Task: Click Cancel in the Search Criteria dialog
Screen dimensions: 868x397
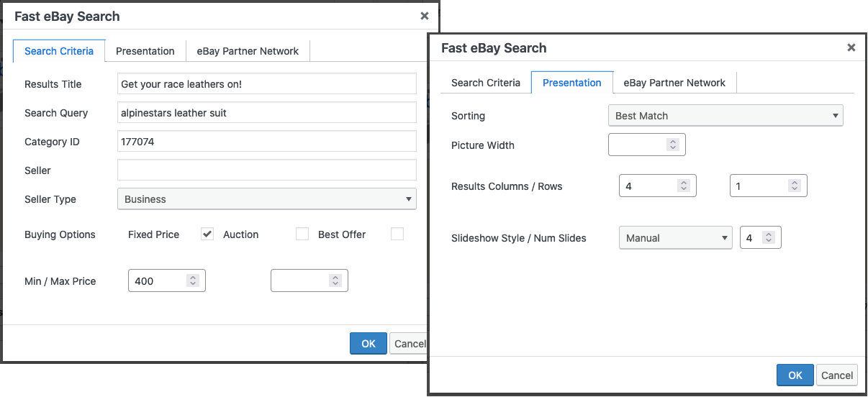Action: coord(410,344)
